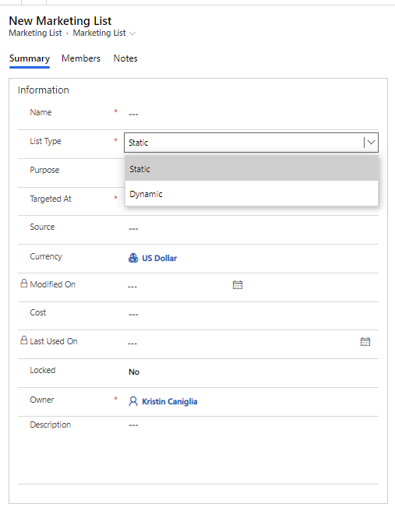The width and height of the screenshot is (395, 532).
Task: Click the List Type combo box showing Static
Action: coord(251,143)
